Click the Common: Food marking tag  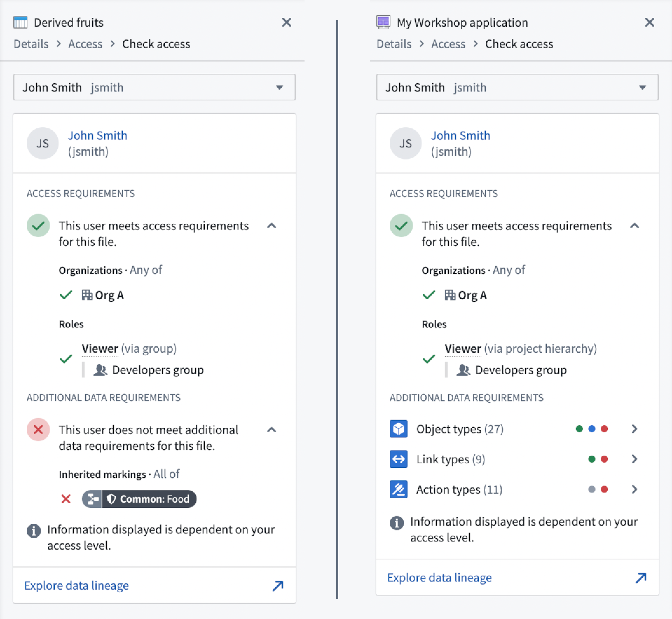pyautogui.click(x=139, y=499)
